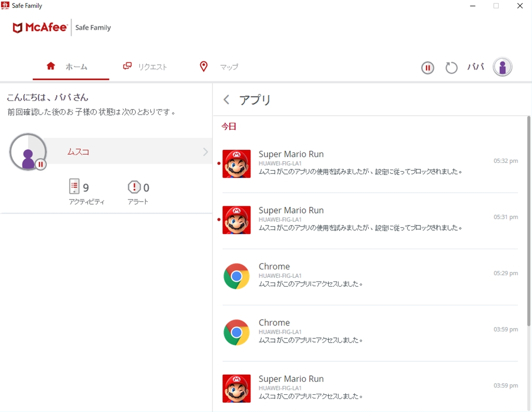Click the Safe Family title bar app icon
The width and height of the screenshot is (532, 412).
coord(5,5)
